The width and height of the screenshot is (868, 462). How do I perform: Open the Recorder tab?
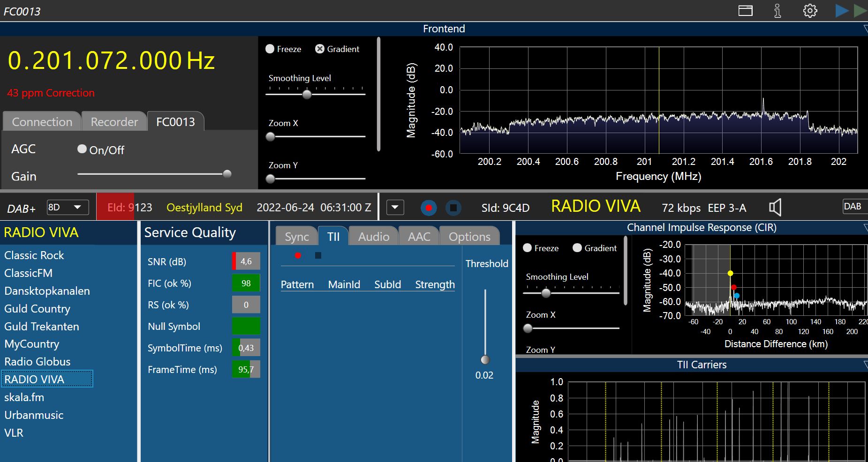(x=114, y=122)
